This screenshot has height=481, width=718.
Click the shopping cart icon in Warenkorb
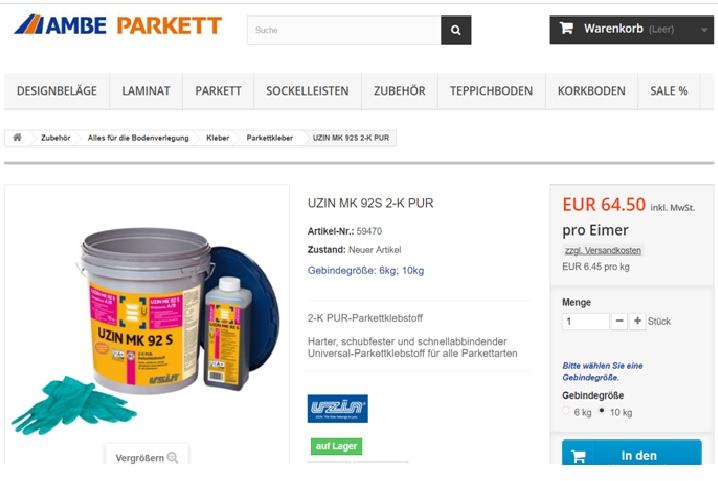566,28
